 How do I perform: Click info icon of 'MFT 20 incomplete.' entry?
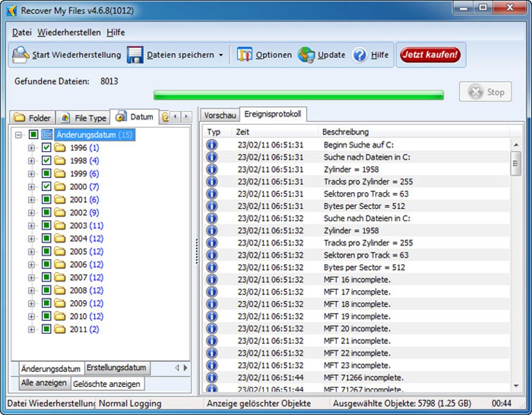(212, 328)
